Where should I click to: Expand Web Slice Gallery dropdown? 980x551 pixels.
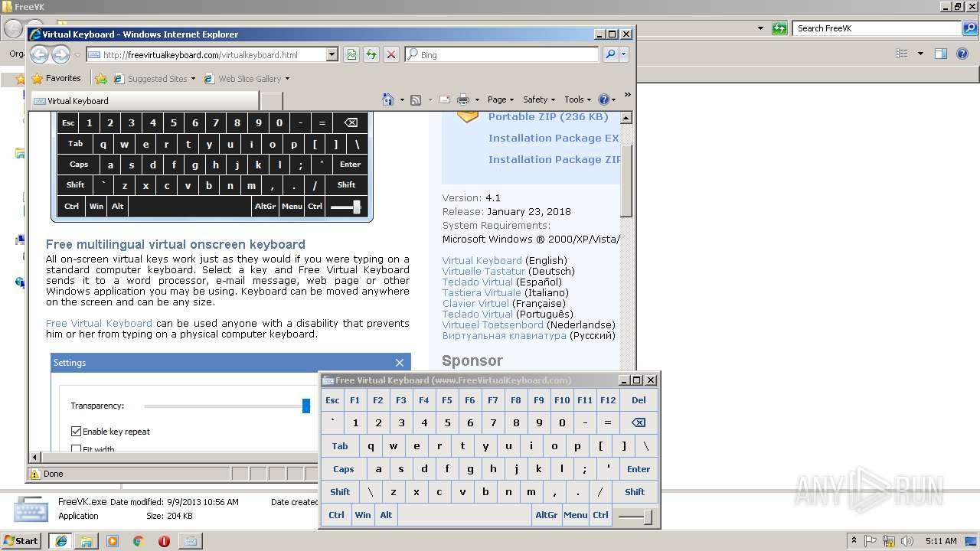(x=287, y=79)
